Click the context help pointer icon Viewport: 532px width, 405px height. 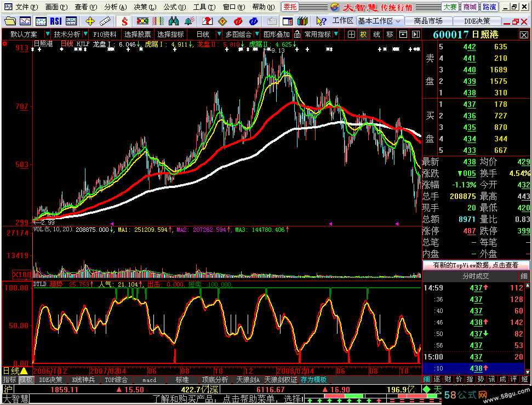[321, 21]
